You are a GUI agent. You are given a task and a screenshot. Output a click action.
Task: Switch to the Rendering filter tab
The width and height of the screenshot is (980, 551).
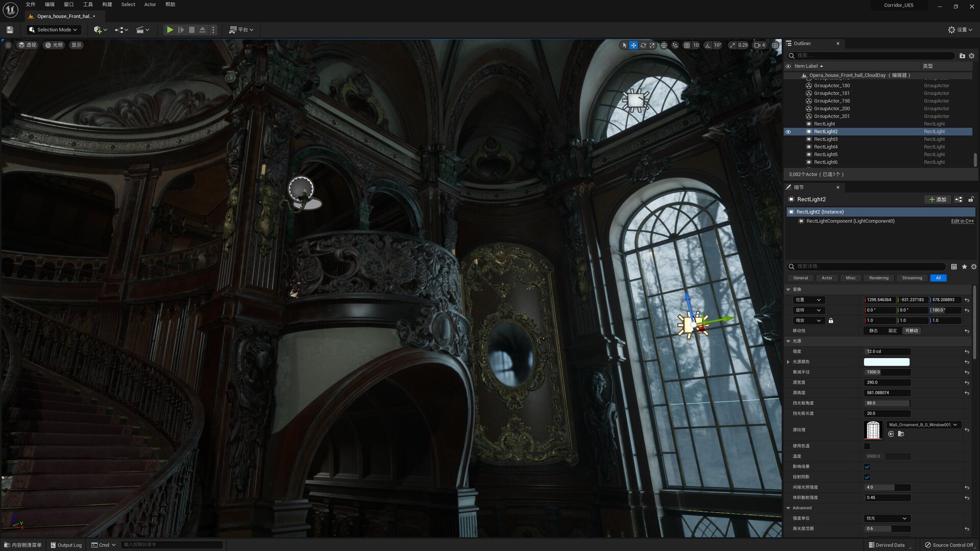[x=879, y=278]
